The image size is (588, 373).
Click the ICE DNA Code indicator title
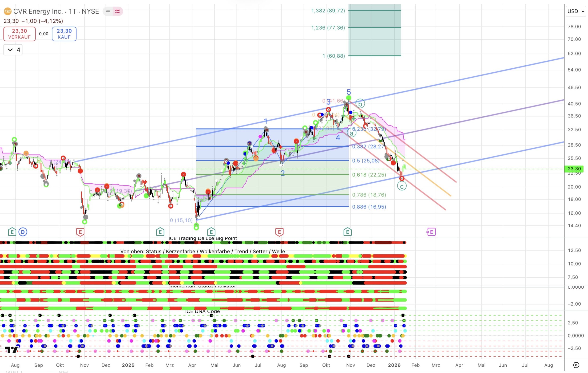(202, 311)
